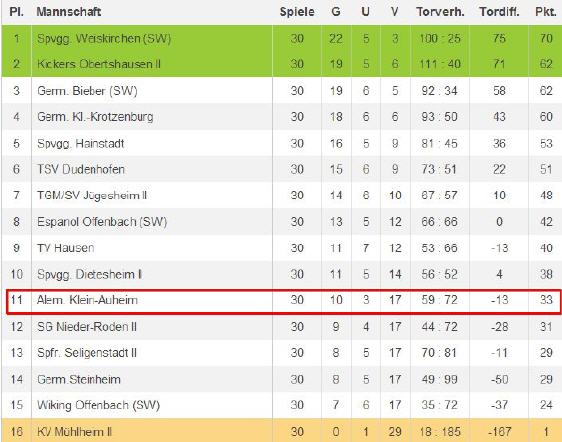Click the Mannschaft column header

click(68, 12)
